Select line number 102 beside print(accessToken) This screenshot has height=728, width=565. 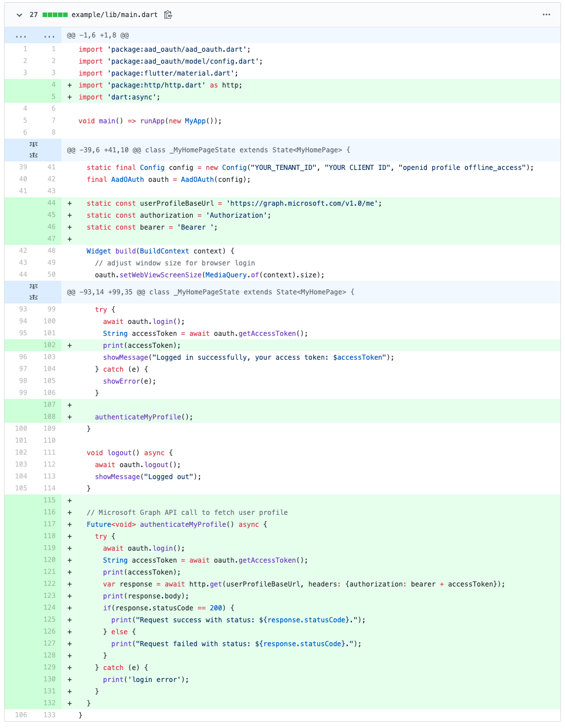click(x=49, y=345)
